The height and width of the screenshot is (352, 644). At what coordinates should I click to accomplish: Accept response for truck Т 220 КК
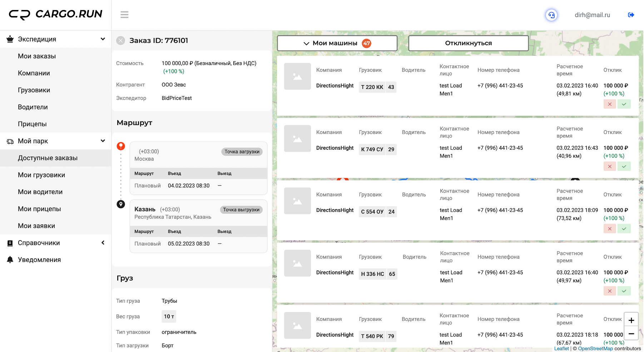coord(624,104)
